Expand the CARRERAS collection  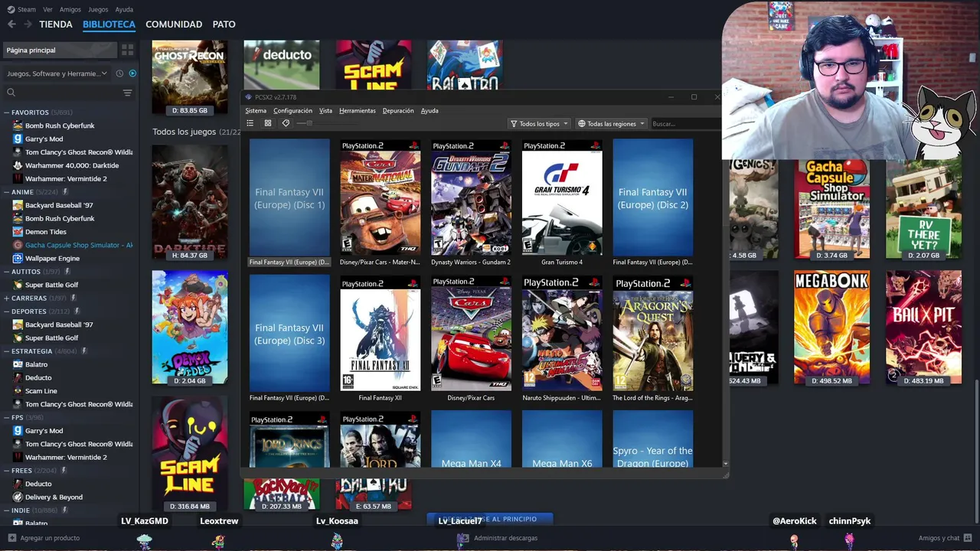(6, 298)
